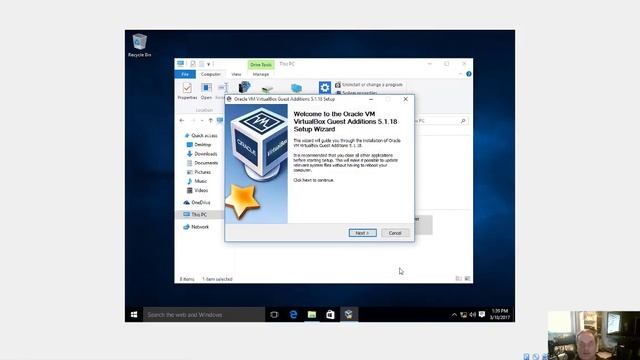Click the forward navigation arrow in Explorer
Image resolution: width=640 pixels, height=360 pixels.
193,120
